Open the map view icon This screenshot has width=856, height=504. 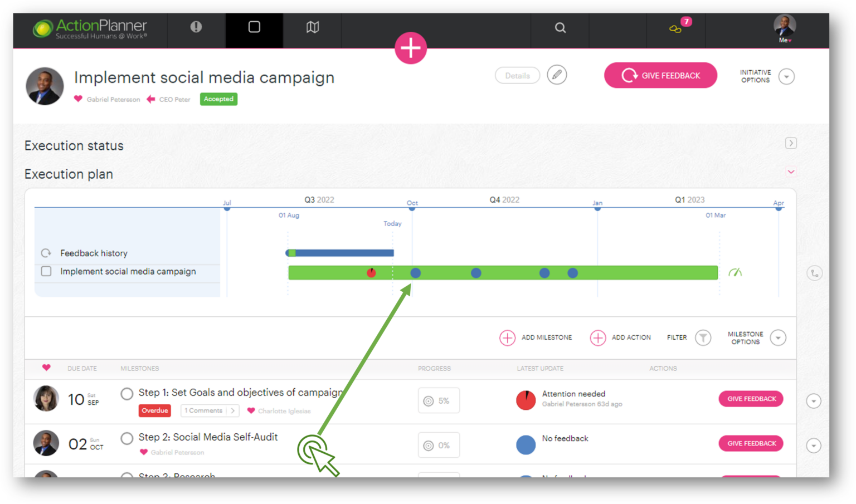pos(313,27)
